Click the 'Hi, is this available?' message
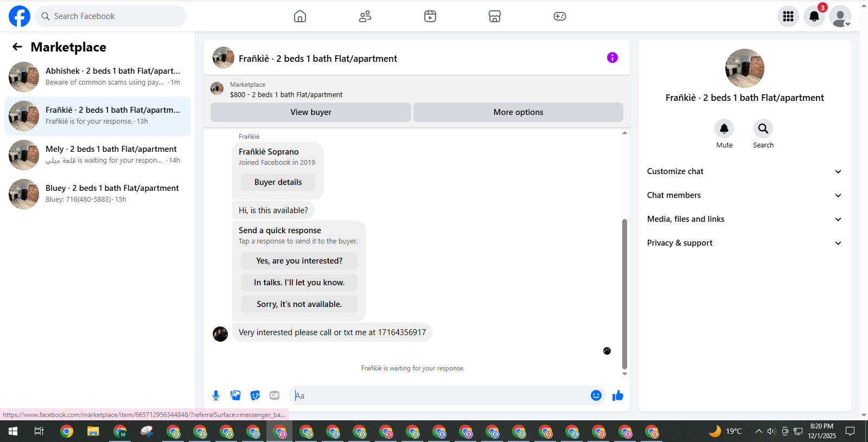Viewport: 868px width, 442px height. [x=273, y=210]
